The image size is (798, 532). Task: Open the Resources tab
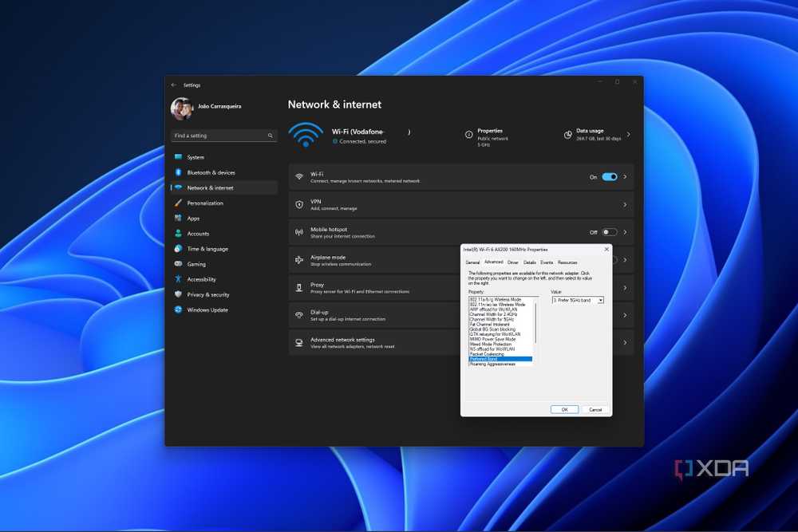pyautogui.click(x=567, y=262)
